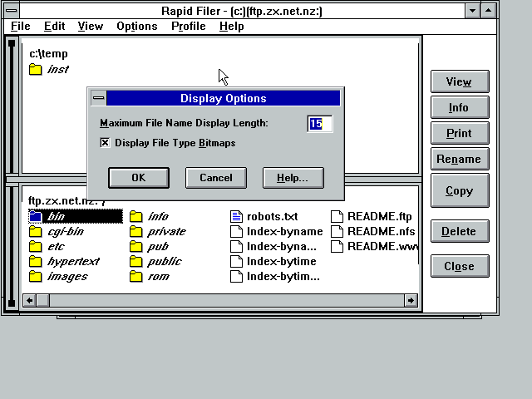Click the Index-byname file icon
This screenshot has height=399, width=532.
[x=236, y=231]
